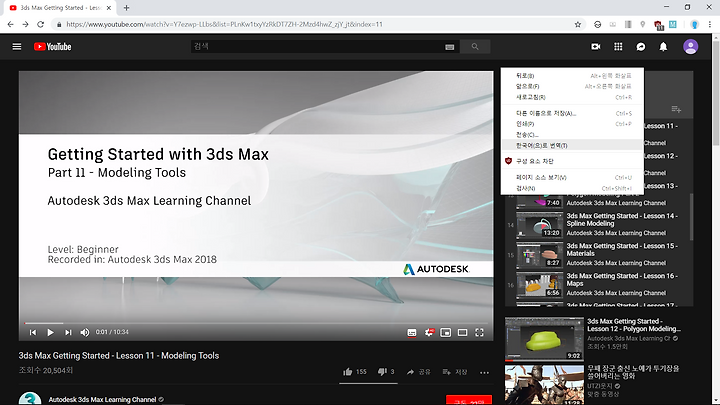Click the channel avatar below the video

[30, 399]
